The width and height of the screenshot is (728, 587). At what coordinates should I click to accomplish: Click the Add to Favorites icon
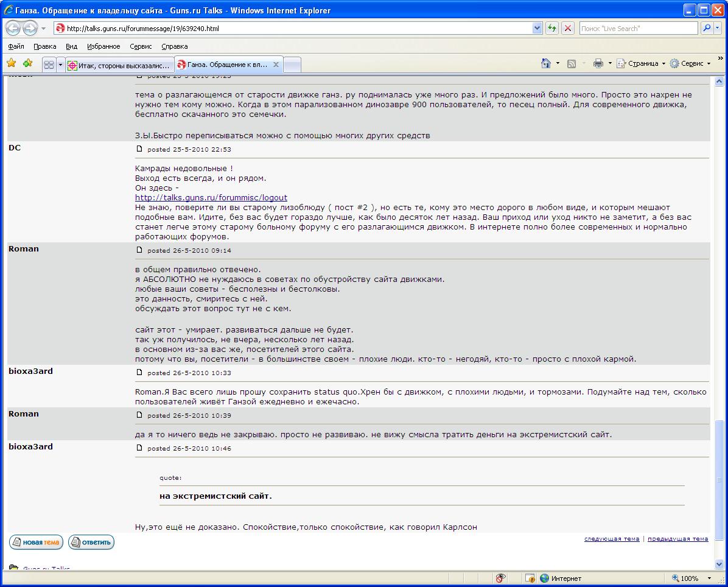pos(27,63)
